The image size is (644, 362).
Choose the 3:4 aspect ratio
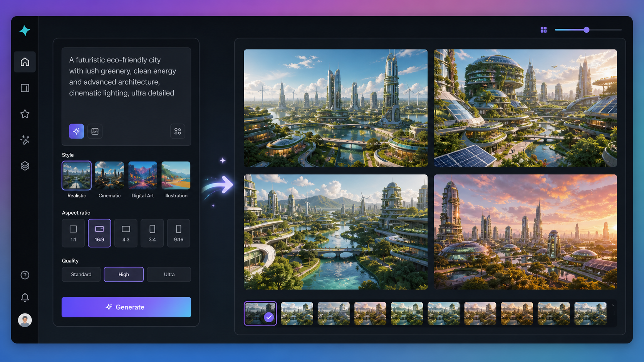click(x=152, y=233)
